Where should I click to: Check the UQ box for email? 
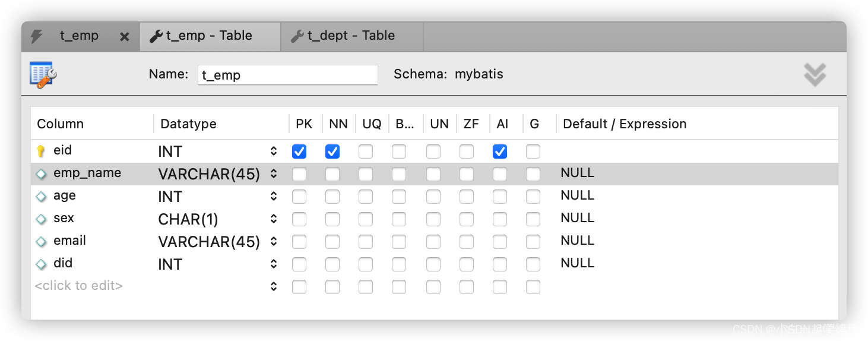tap(366, 242)
